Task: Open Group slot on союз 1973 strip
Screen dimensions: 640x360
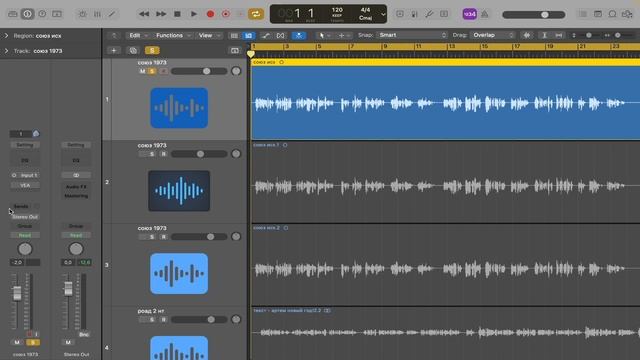Action: pyautogui.click(x=24, y=226)
